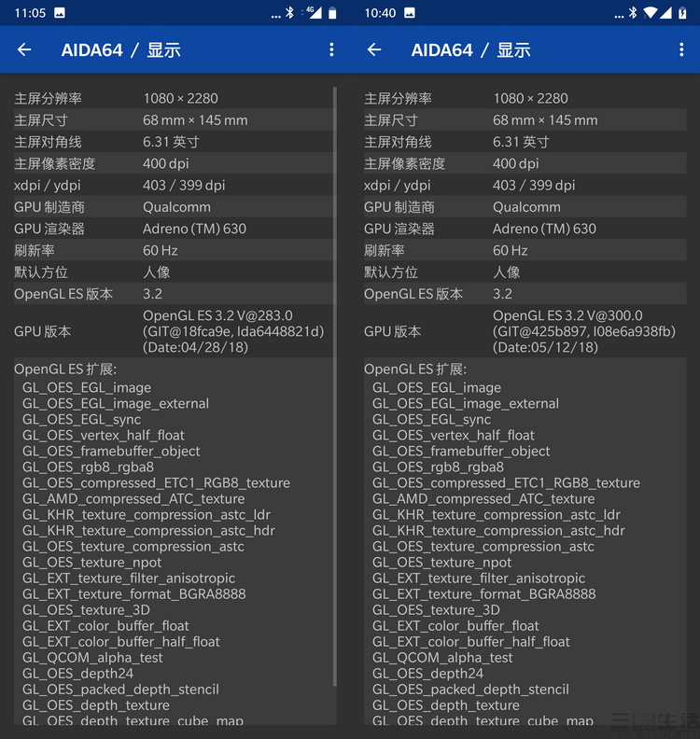Click the 10:40 clock in status bar
The height and width of the screenshot is (739, 700).
[380, 13]
